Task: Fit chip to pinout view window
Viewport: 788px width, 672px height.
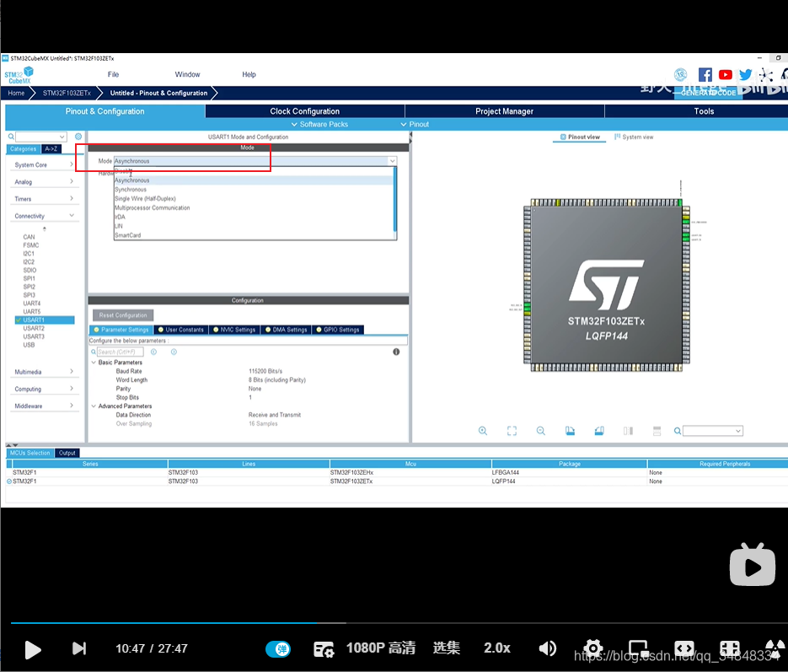Action: pos(512,431)
